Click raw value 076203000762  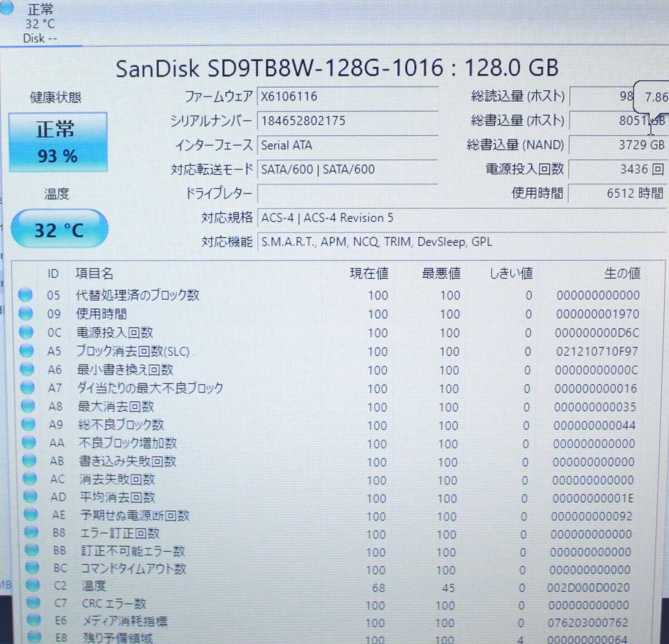tap(588, 622)
